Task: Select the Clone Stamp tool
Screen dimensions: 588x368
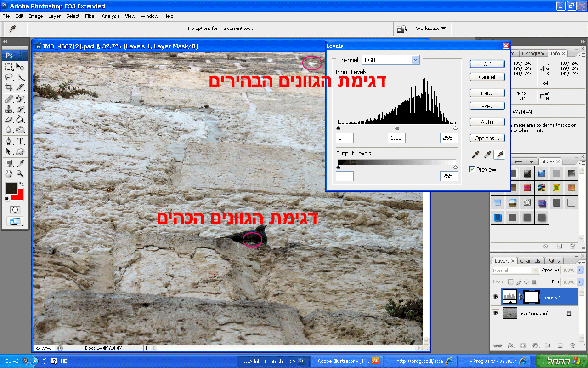Action: coord(9,109)
